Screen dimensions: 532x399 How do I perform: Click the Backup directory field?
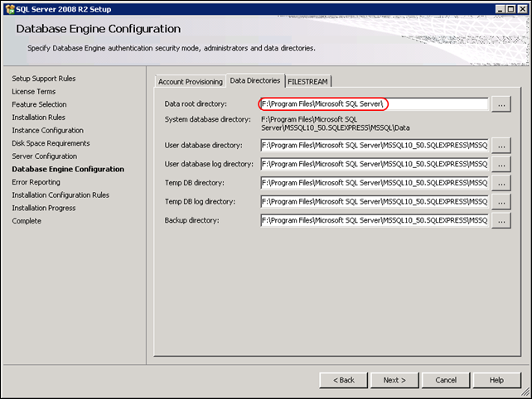(x=375, y=220)
